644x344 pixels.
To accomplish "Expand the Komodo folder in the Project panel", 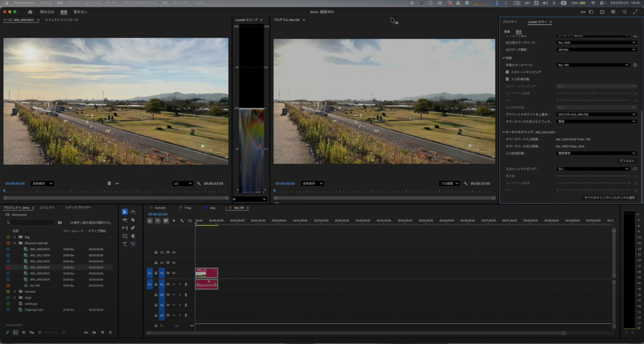I will point(15,292).
